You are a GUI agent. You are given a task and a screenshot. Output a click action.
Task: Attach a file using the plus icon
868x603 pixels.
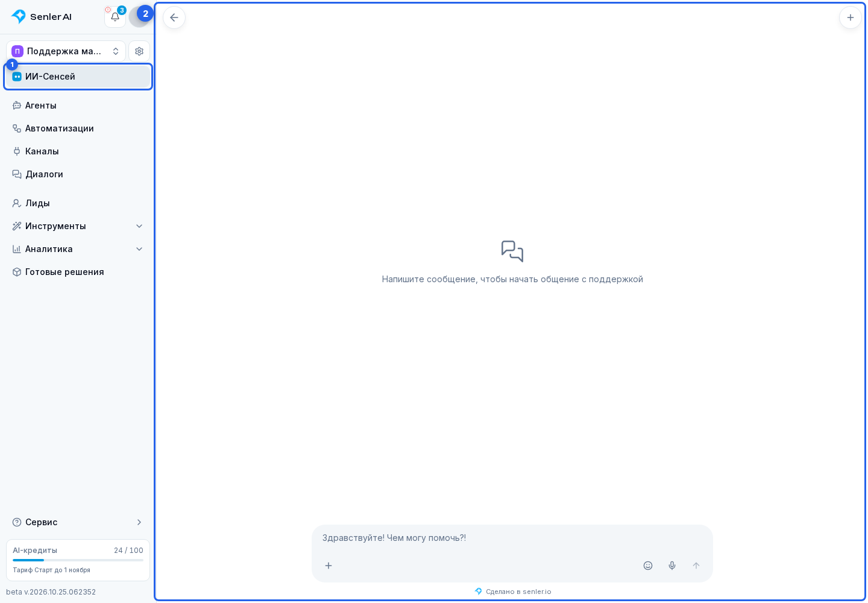click(x=329, y=566)
